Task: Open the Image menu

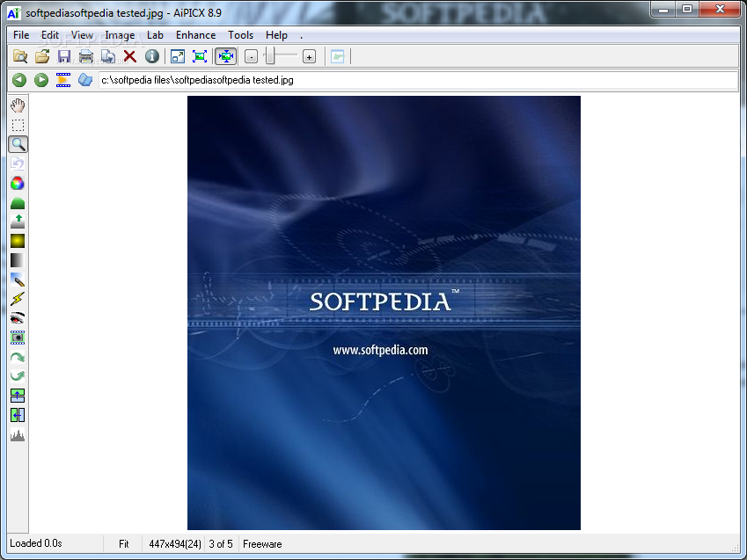Action: tap(120, 35)
